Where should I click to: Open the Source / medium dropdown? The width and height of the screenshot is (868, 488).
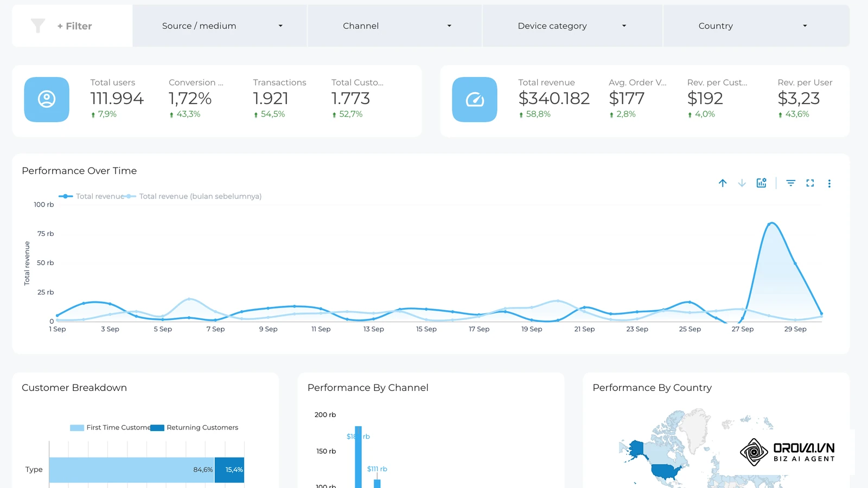pos(220,25)
